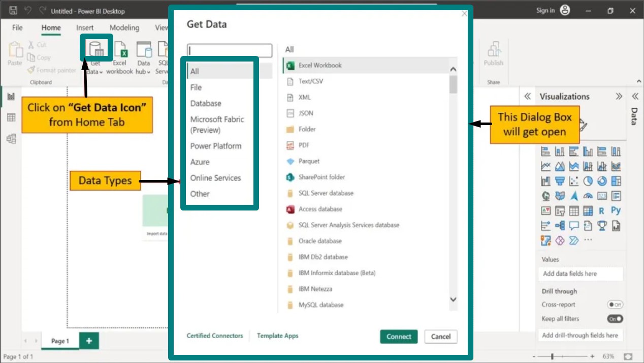Screen dimensions: 644x363
Task: Click Visualizations pane right double chevron
Action: point(619,96)
